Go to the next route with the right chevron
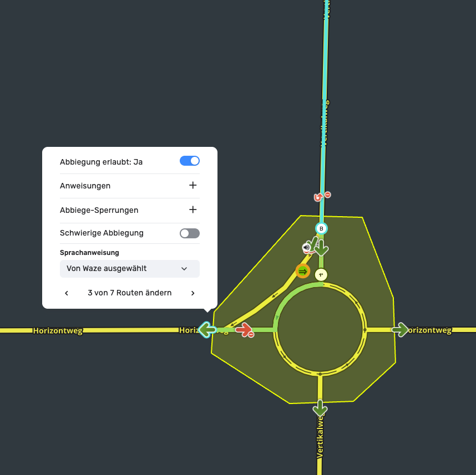This screenshot has height=475, width=476. coord(193,293)
